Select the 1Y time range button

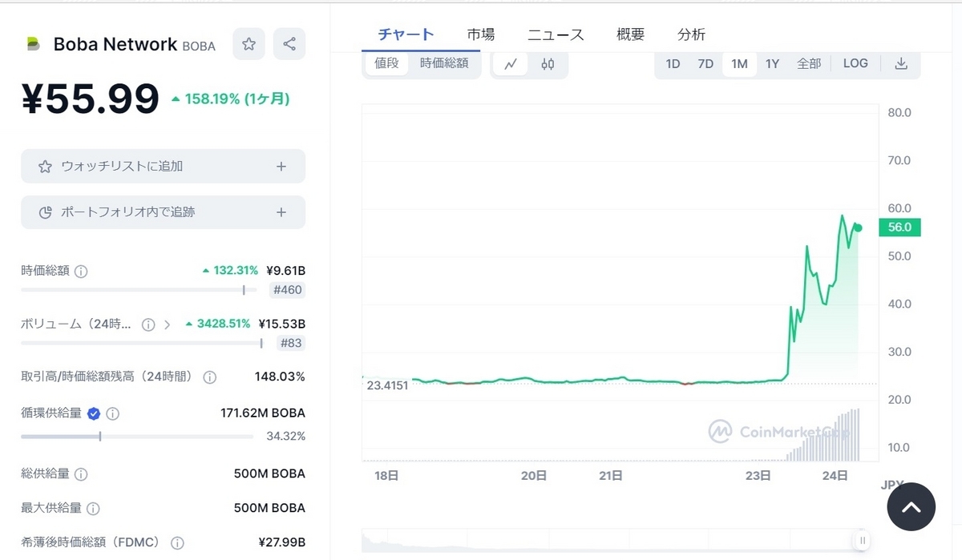[x=772, y=64]
